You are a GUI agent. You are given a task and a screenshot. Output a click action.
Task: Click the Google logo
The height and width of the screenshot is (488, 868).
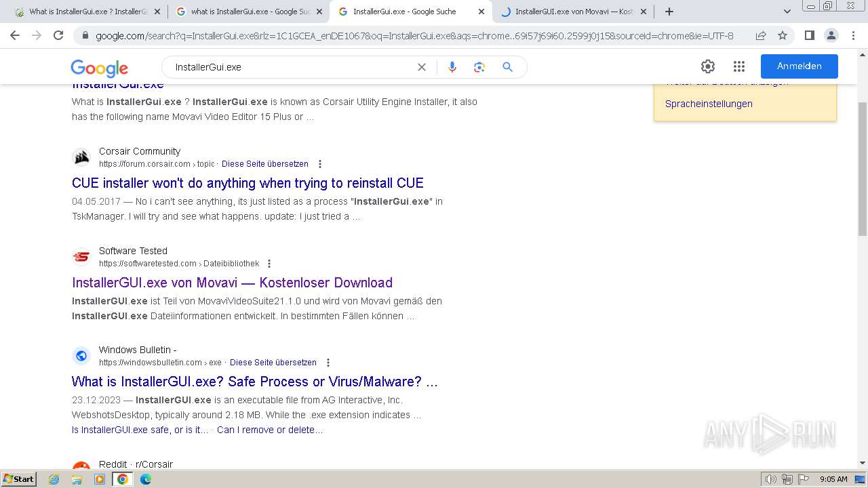[99, 68]
